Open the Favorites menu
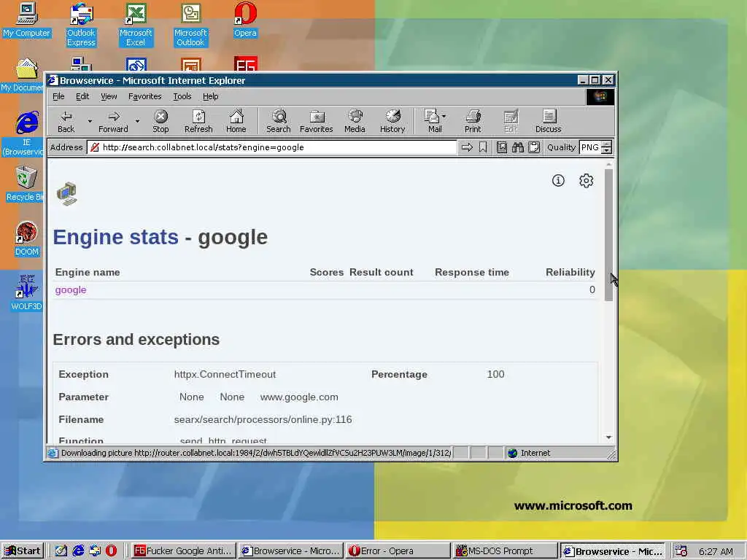The height and width of the screenshot is (560, 747). [x=145, y=97]
